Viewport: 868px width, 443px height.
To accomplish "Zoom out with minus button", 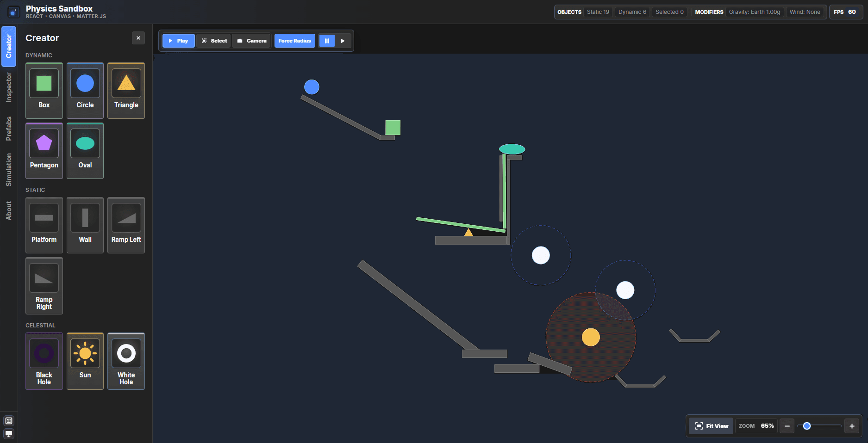I will pos(787,426).
